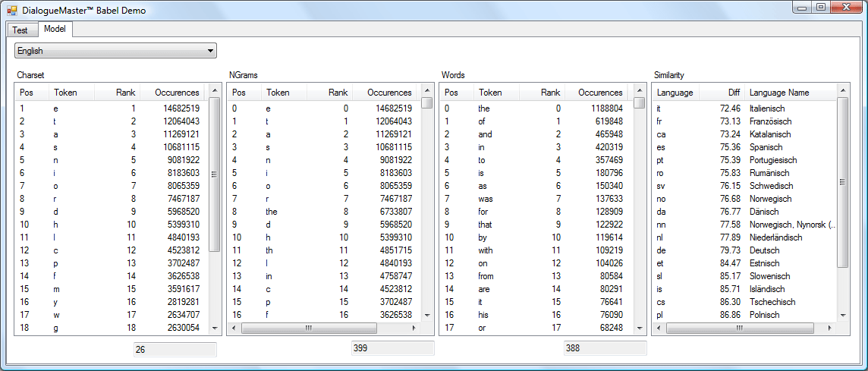Select Similarity row Isländisch
The height and width of the screenshot is (371, 868).
coord(744,289)
